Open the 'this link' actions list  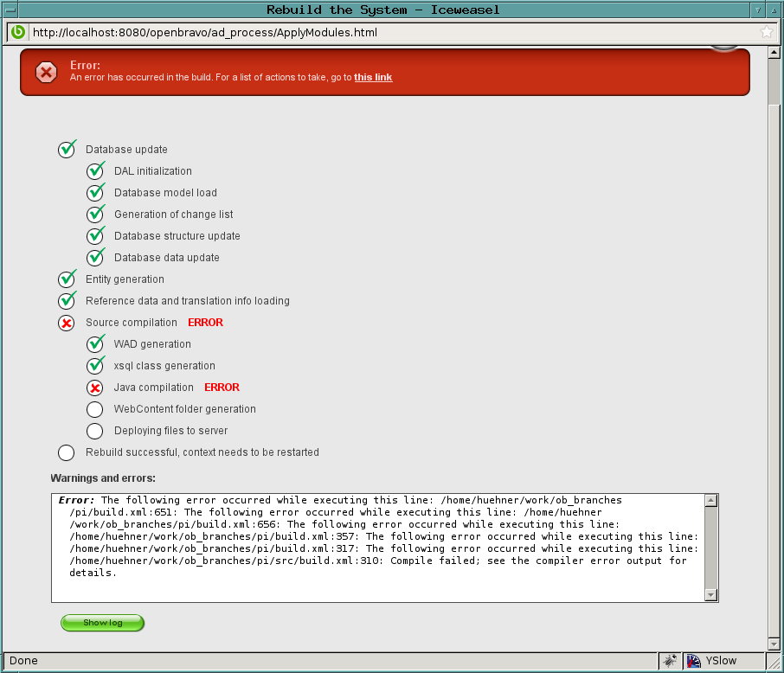click(x=373, y=78)
